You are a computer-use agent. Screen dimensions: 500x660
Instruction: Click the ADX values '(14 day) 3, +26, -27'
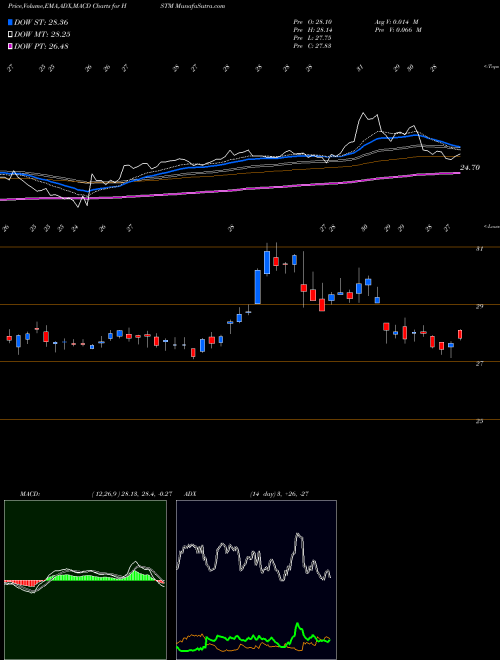pos(279,494)
